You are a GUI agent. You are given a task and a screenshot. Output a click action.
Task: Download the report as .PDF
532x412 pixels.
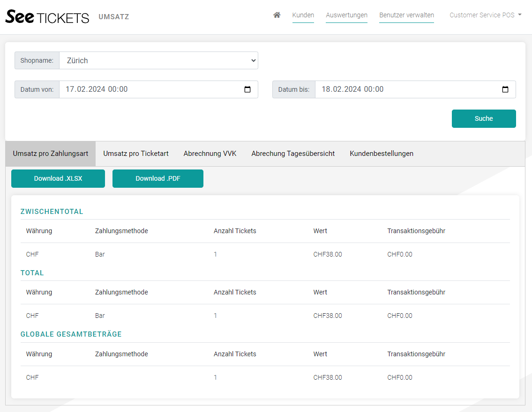158,178
